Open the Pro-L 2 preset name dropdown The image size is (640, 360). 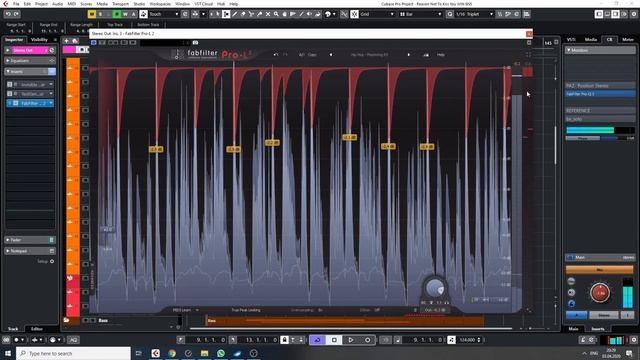(x=369, y=55)
